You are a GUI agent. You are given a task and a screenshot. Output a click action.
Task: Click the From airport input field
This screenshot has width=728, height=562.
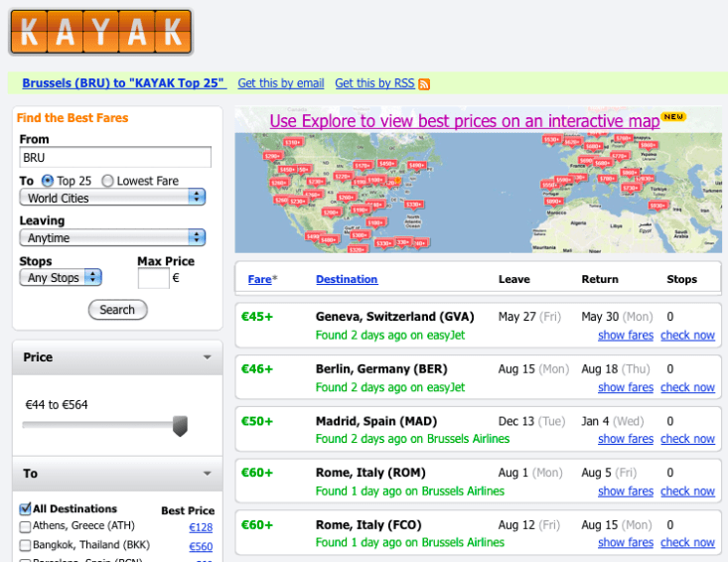coord(115,158)
